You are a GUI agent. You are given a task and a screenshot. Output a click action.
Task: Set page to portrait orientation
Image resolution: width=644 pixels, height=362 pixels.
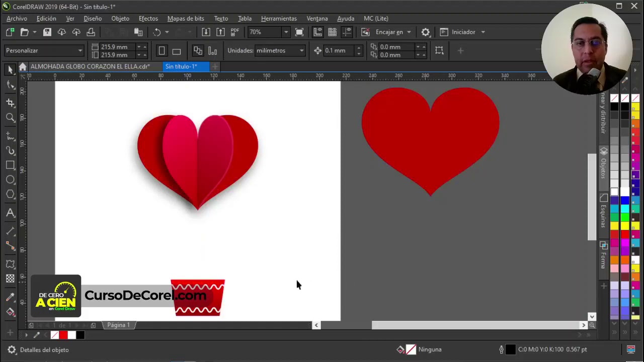tap(162, 51)
